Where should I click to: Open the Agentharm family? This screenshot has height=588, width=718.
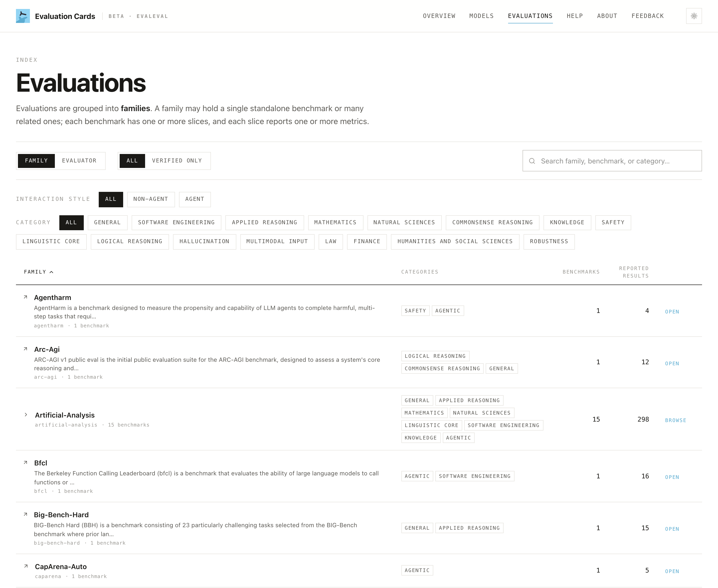click(672, 312)
